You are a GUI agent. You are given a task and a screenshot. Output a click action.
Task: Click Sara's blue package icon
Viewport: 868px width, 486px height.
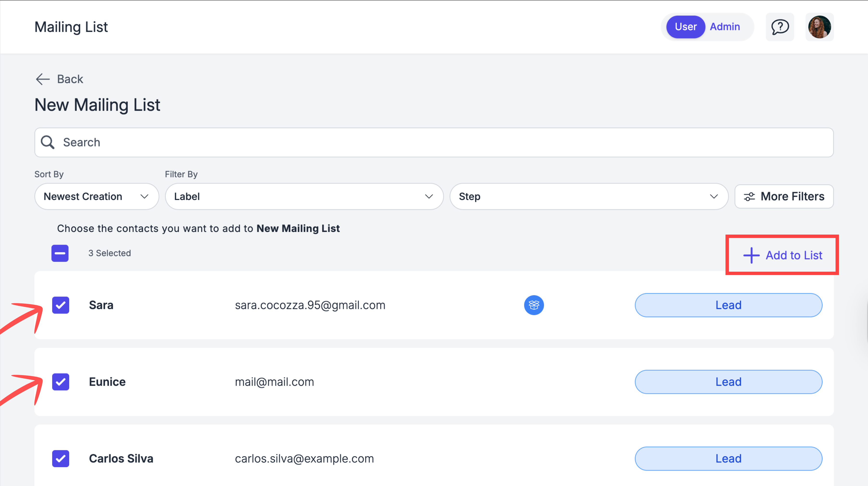[534, 305]
